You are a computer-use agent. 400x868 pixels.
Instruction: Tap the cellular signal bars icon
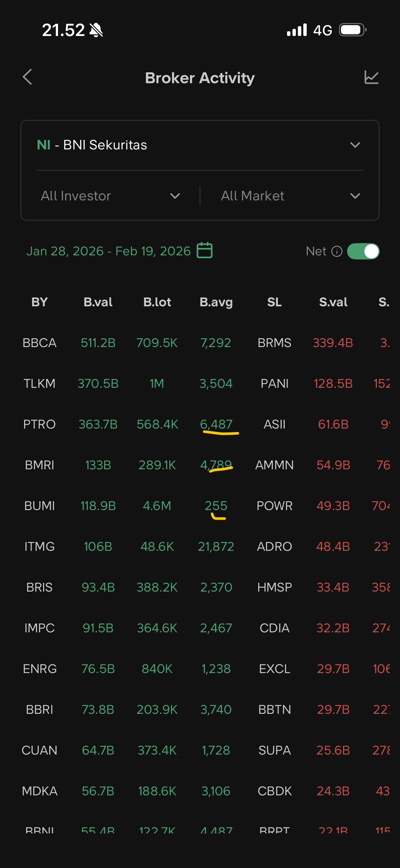(x=297, y=30)
